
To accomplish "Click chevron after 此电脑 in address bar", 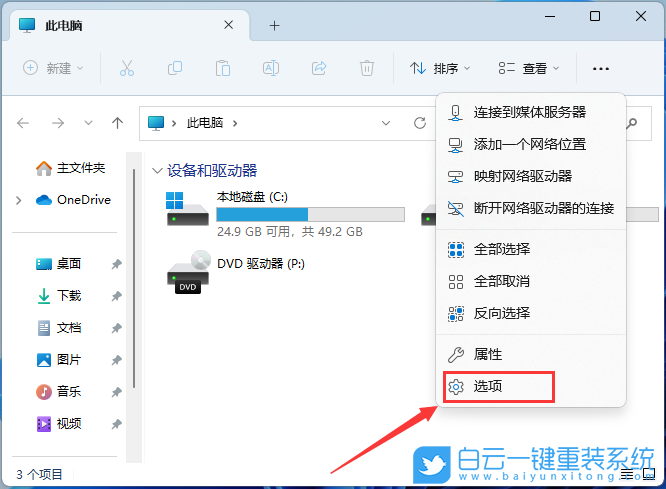I will click(235, 124).
